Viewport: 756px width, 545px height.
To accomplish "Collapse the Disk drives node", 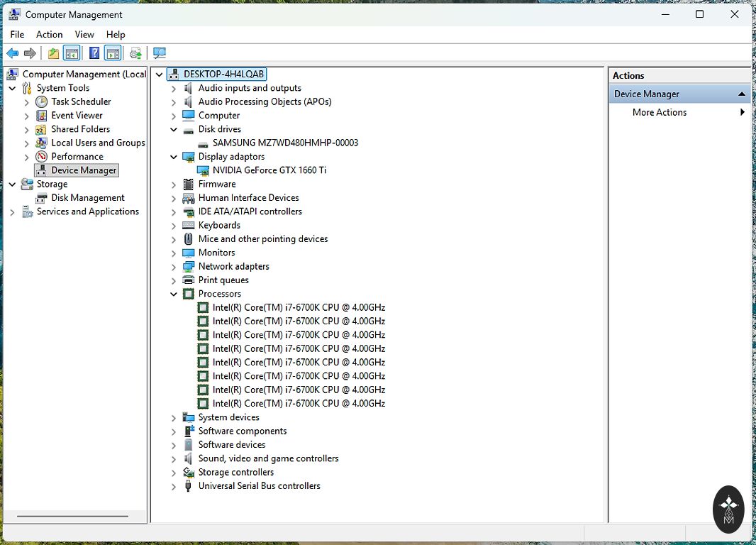I will [x=174, y=130].
